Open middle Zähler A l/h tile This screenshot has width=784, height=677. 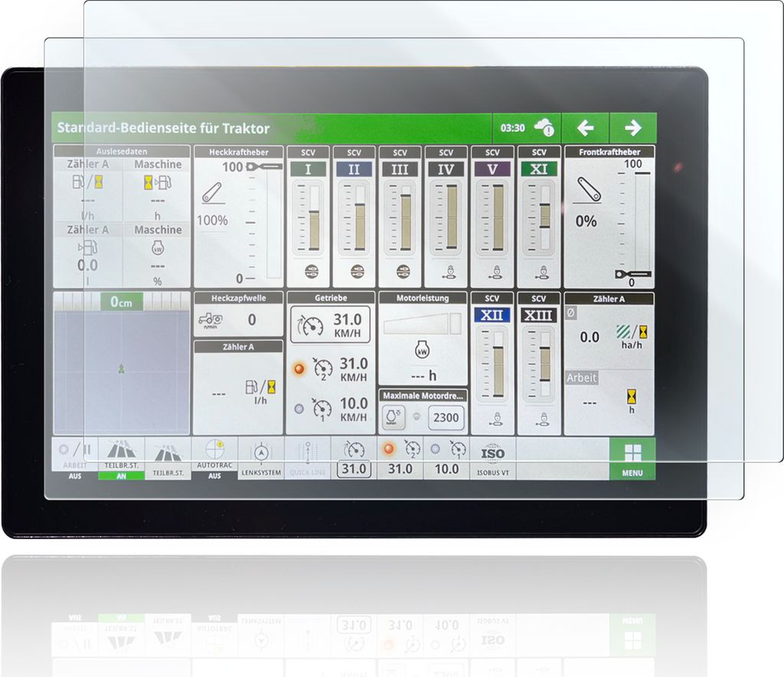click(239, 388)
